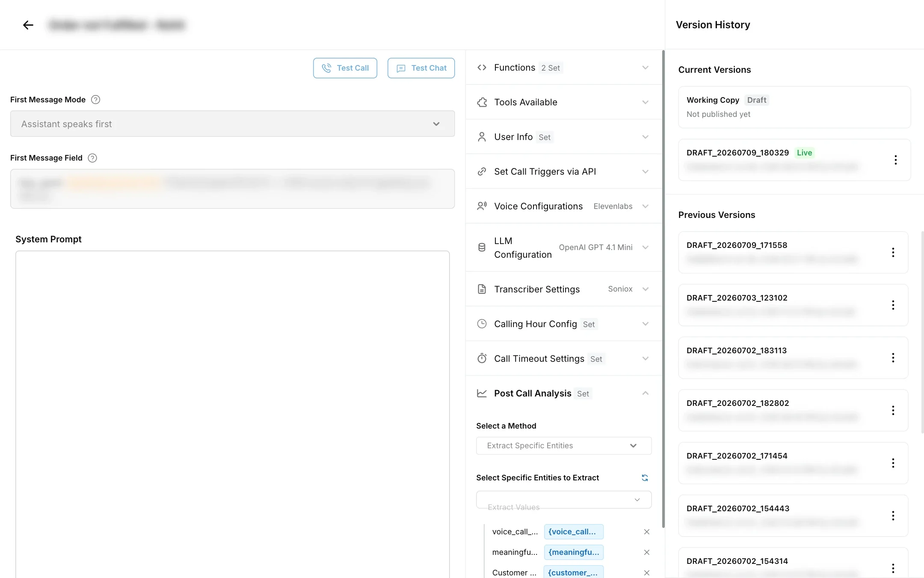Remove the voice_call entity row
The width and height of the screenshot is (924, 578).
pyautogui.click(x=646, y=532)
